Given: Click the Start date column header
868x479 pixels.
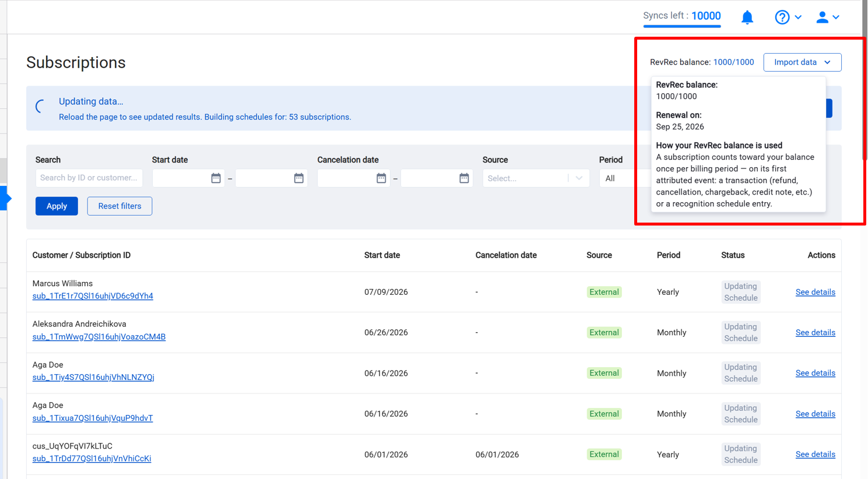Looking at the screenshot, I should point(382,255).
